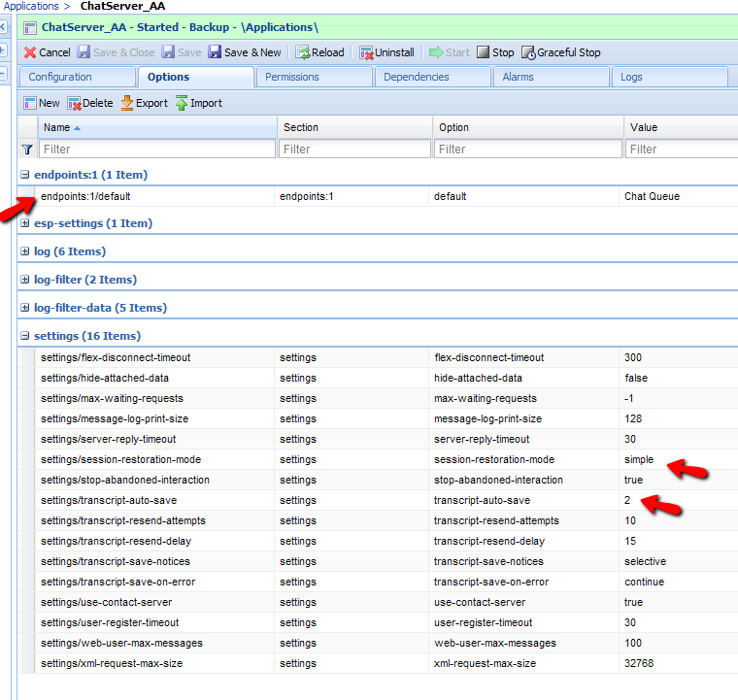Import options from file
Image resolution: width=738 pixels, height=700 pixels.
[182, 103]
